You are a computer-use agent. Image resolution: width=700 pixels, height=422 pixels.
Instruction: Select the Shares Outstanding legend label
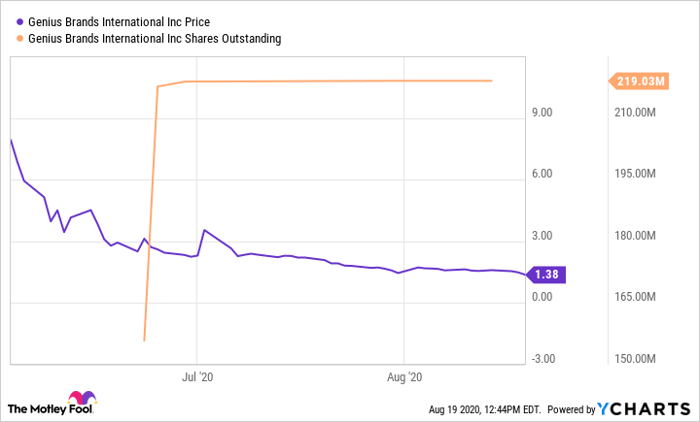[154, 39]
